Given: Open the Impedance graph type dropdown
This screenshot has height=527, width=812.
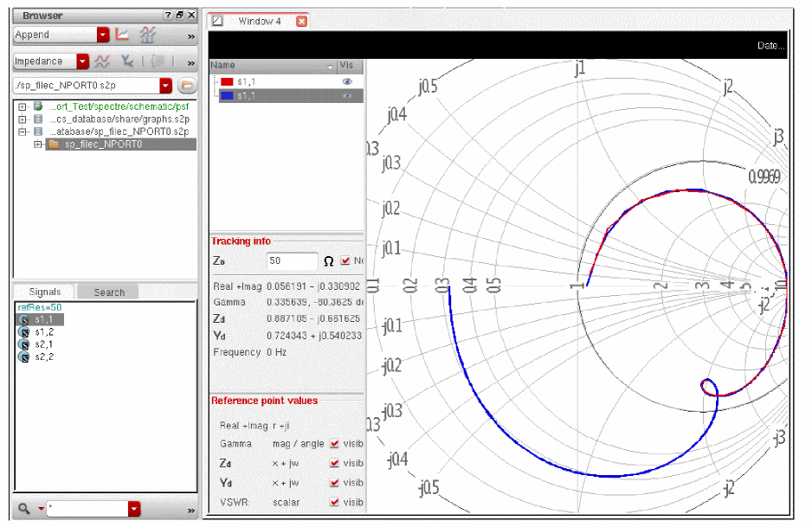Looking at the screenshot, I should click(83, 61).
